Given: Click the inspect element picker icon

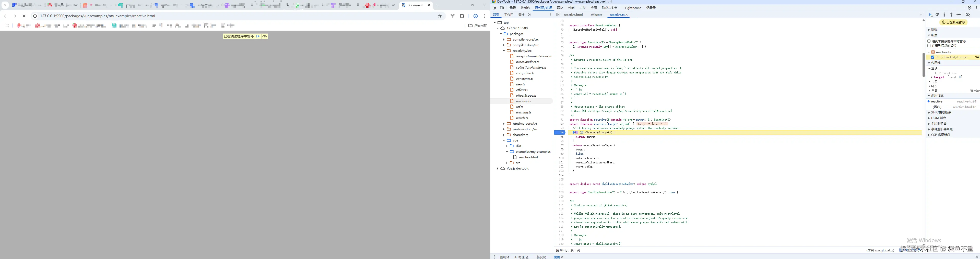Looking at the screenshot, I should [x=494, y=8].
